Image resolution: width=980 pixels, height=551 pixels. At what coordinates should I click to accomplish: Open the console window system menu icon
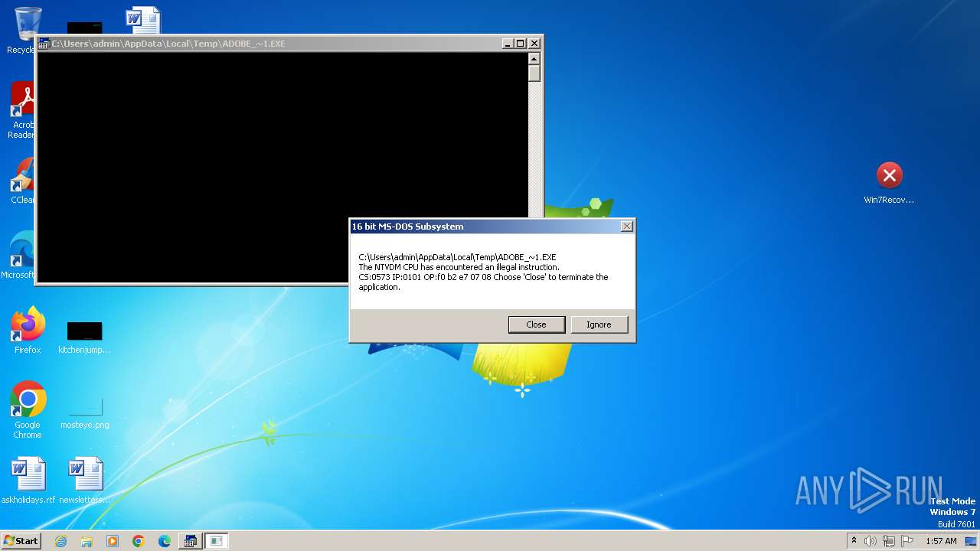[x=44, y=44]
